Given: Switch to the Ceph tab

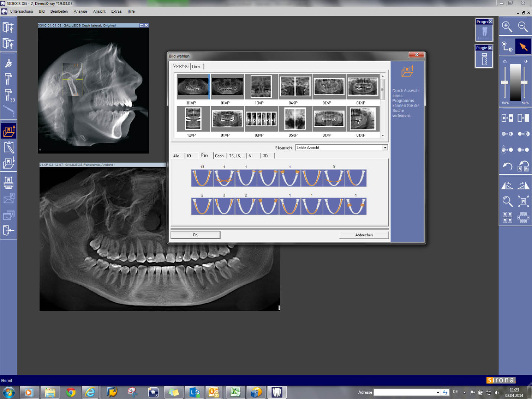Looking at the screenshot, I should [219, 156].
